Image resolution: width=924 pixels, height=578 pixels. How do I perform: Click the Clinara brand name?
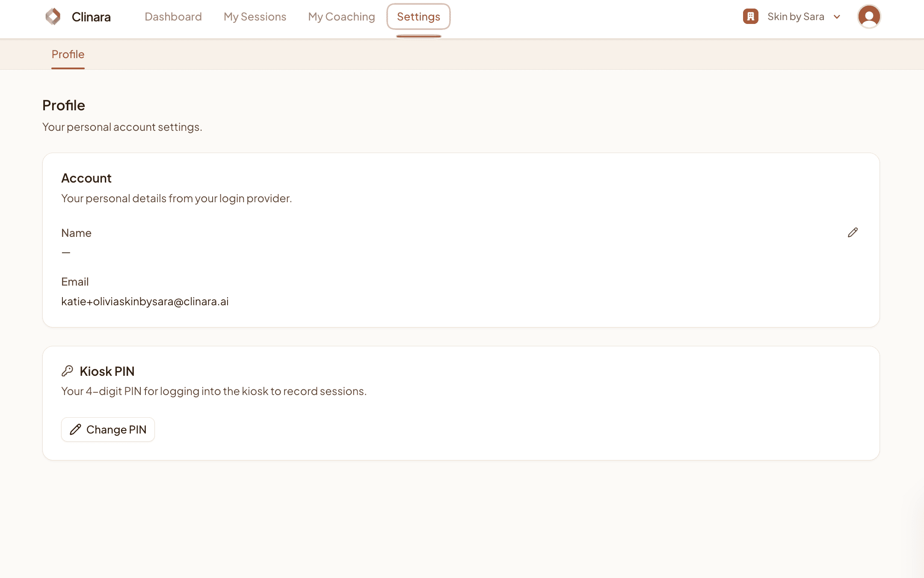click(x=91, y=17)
